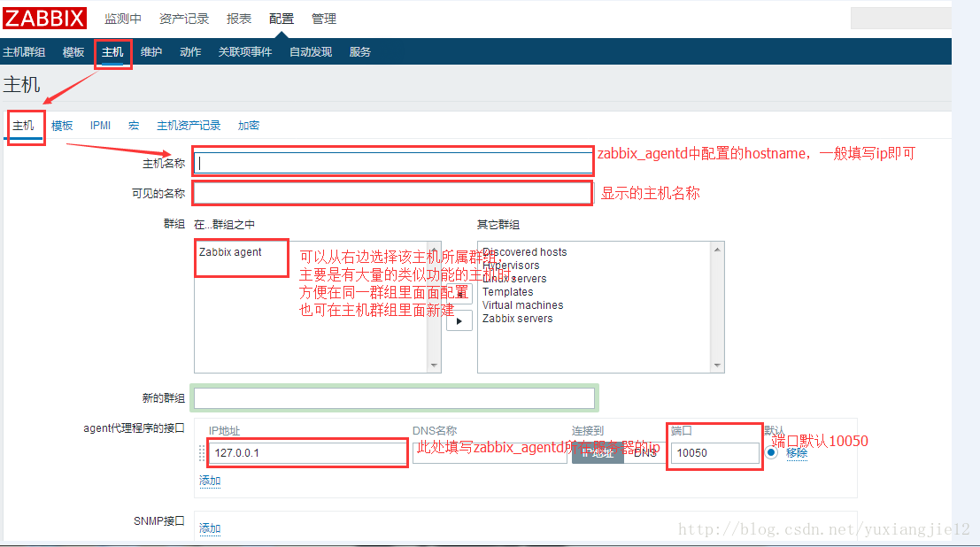The height and width of the screenshot is (547, 980).
Task: Go to 服务 submenu
Action: click(x=359, y=52)
